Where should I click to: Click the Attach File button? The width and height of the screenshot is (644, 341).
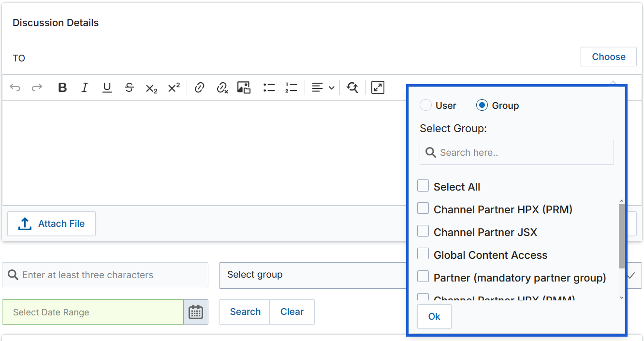coord(51,223)
